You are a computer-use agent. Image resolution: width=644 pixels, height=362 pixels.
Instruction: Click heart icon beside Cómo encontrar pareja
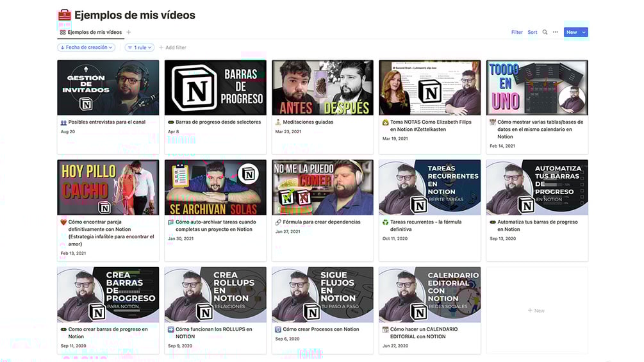coord(63,222)
